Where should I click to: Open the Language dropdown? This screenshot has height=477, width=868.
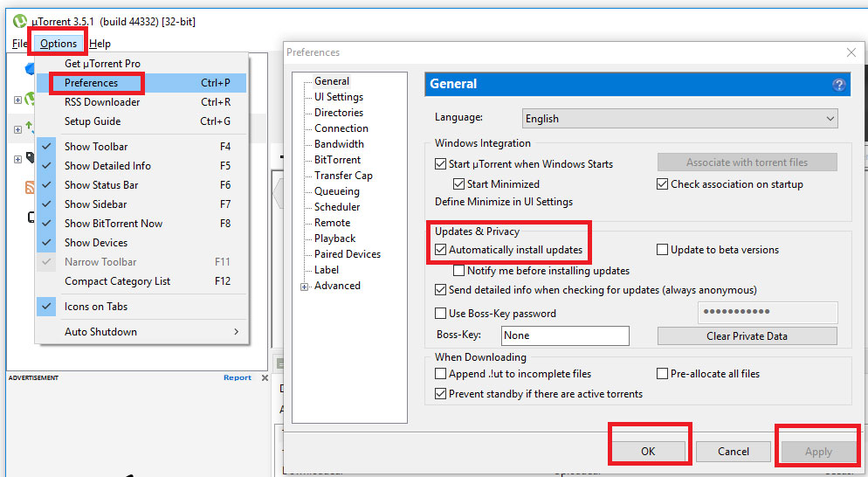point(679,119)
